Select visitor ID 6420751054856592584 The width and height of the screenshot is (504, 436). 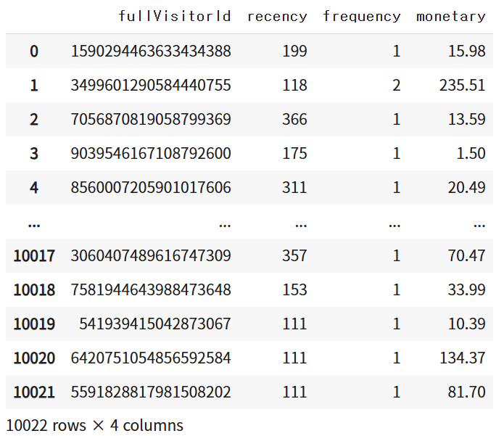pyautogui.click(x=151, y=358)
